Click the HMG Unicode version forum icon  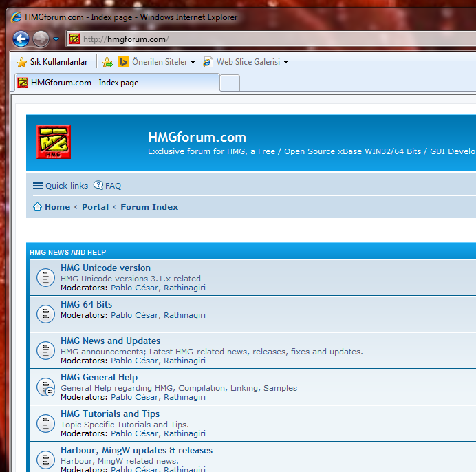pyautogui.click(x=45, y=278)
